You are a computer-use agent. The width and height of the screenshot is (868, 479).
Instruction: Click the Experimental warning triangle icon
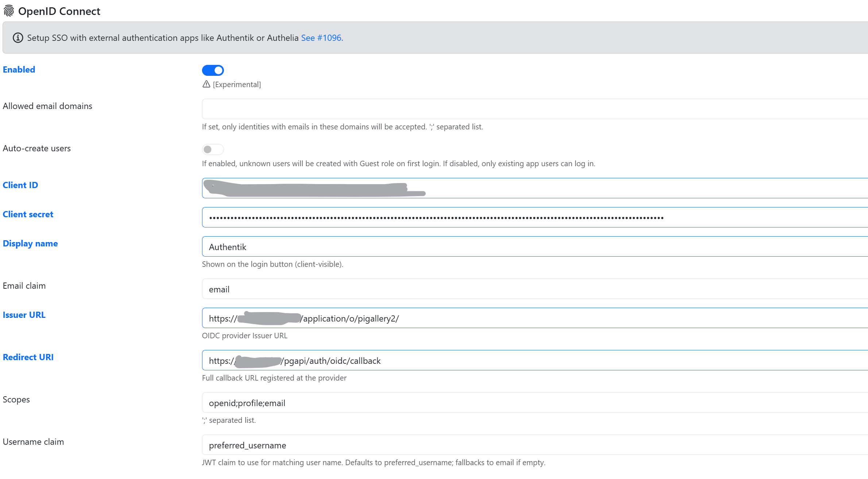pos(206,84)
